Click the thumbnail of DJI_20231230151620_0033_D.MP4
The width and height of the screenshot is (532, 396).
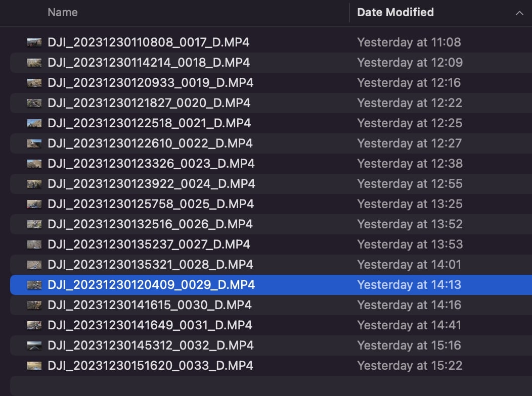pos(34,366)
